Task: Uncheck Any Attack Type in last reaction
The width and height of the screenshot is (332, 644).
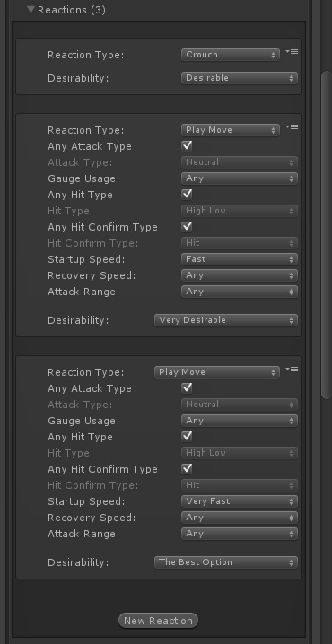Action: pyautogui.click(x=187, y=388)
